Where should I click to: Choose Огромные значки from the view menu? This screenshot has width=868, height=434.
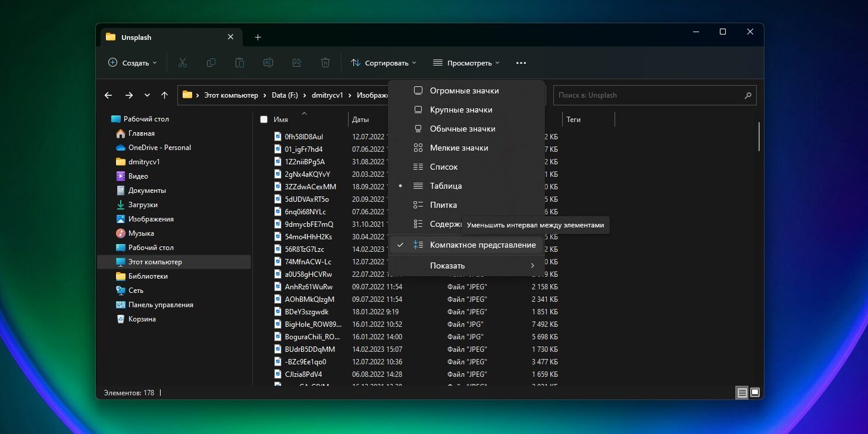pos(464,90)
